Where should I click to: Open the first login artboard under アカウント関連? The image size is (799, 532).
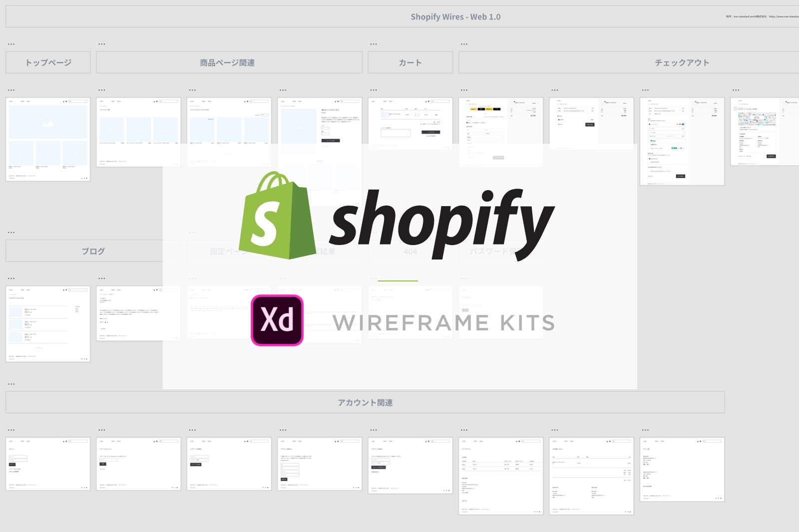(48, 464)
